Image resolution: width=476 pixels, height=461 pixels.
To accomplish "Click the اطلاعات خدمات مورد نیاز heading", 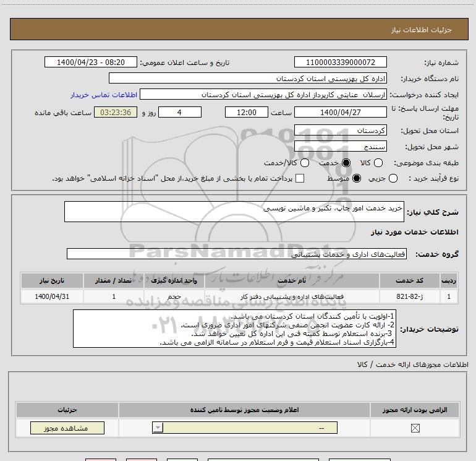I will coord(414,232).
